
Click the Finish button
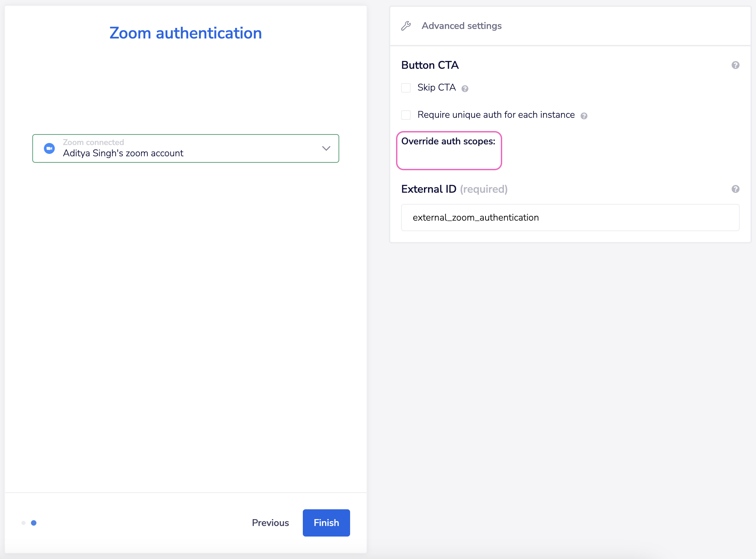pos(326,523)
